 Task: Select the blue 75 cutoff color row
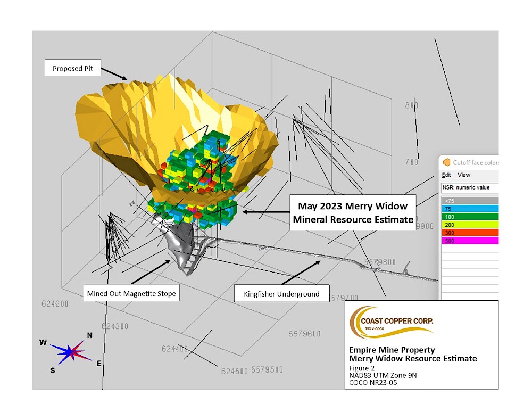(470, 209)
